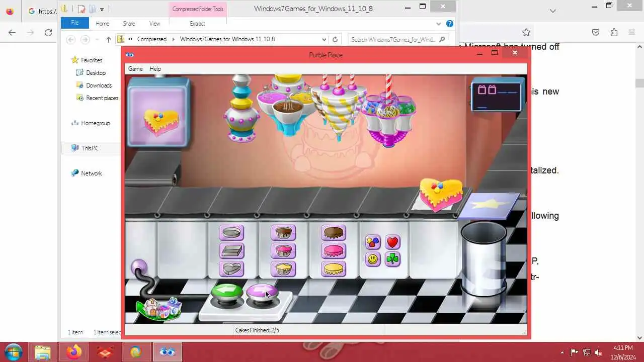Return to the Purble Place home village icon
The height and width of the screenshot is (362, 644).
[158, 308]
